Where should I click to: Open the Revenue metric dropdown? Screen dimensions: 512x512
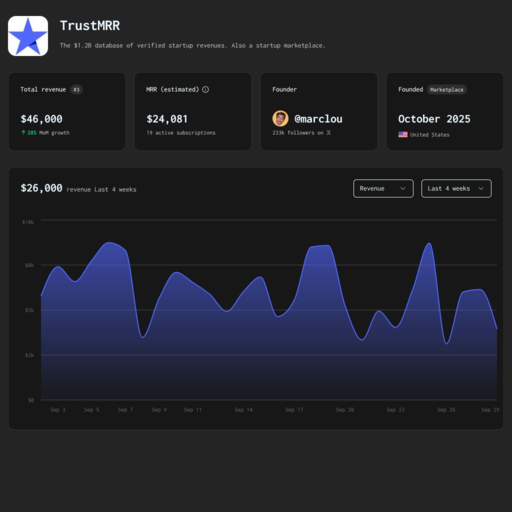tap(383, 188)
